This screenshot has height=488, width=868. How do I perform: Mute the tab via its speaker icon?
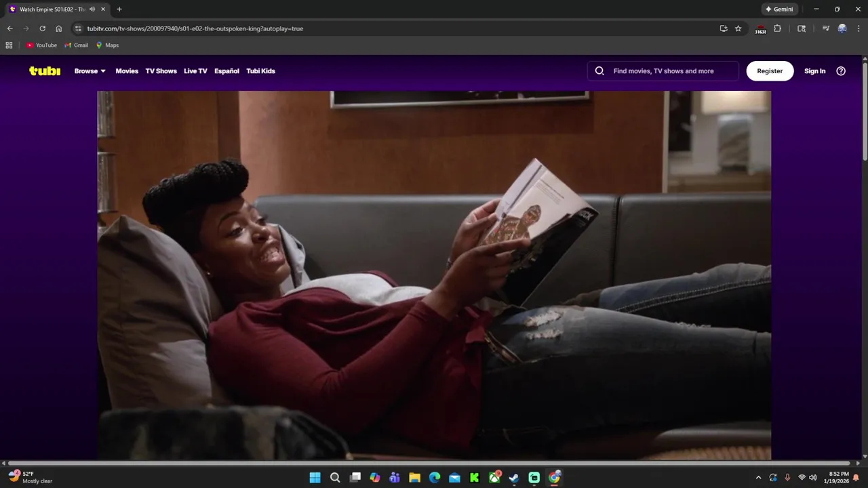click(92, 9)
